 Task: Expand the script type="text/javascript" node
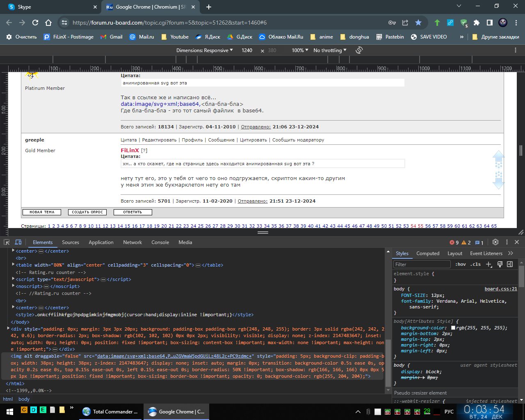pos(13,279)
